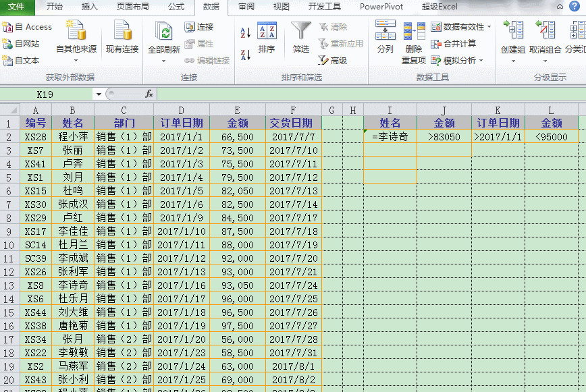The height and width of the screenshot is (392, 586).
Task: Open the 排序 sort dialog
Action: point(267,37)
